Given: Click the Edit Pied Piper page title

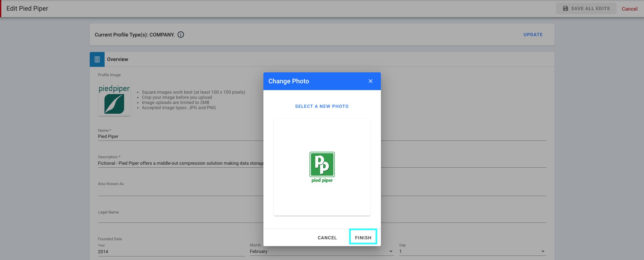Looking at the screenshot, I should tap(27, 8).
